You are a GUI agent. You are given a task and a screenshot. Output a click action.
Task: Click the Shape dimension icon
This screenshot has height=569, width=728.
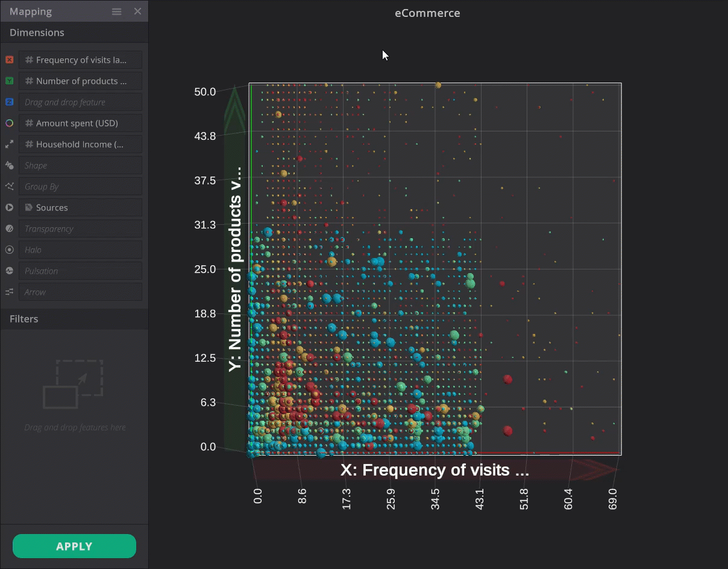9,165
